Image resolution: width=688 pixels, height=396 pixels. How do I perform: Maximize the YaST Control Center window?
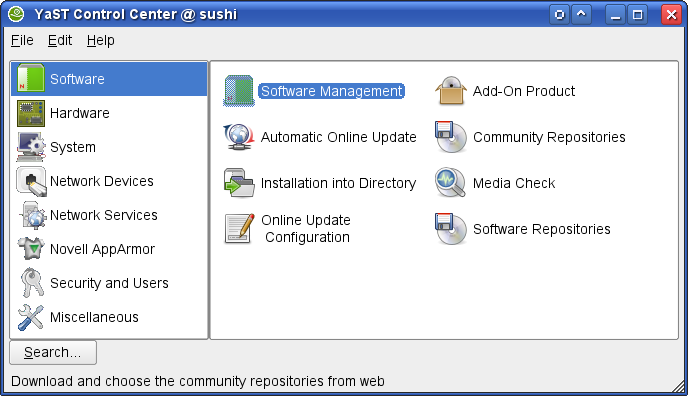[x=638, y=14]
